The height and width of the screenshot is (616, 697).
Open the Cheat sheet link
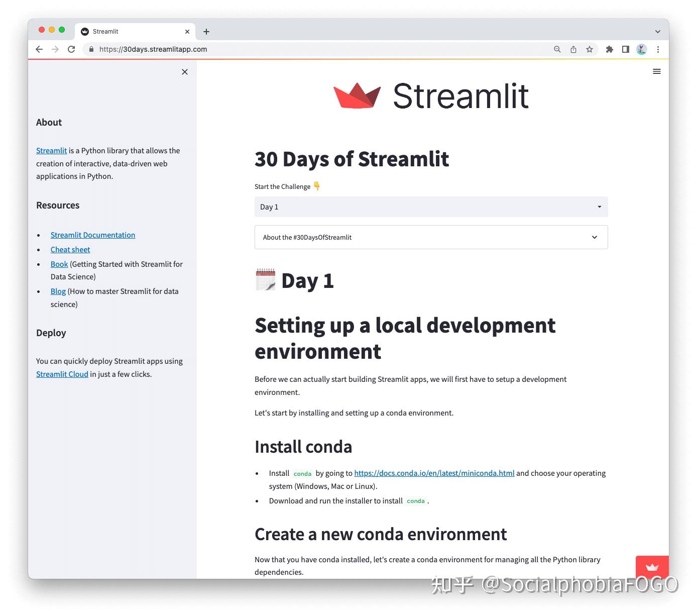point(70,249)
